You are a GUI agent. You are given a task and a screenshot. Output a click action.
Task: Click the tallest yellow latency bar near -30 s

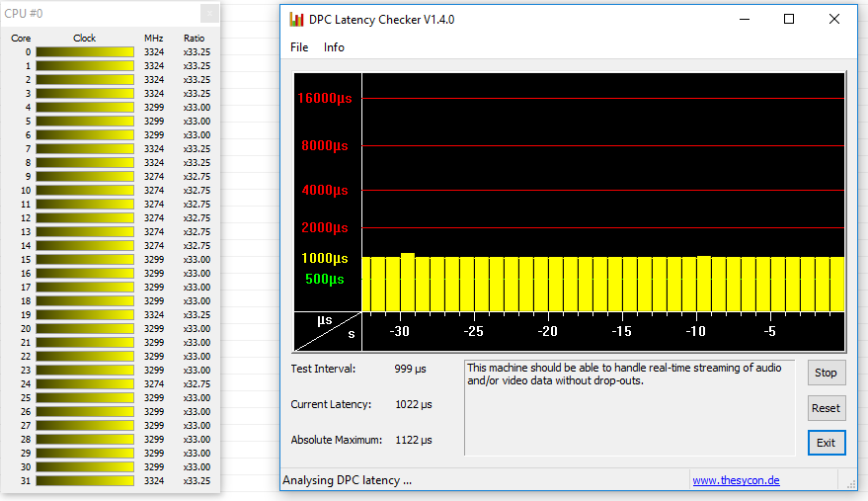pyautogui.click(x=408, y=282)
